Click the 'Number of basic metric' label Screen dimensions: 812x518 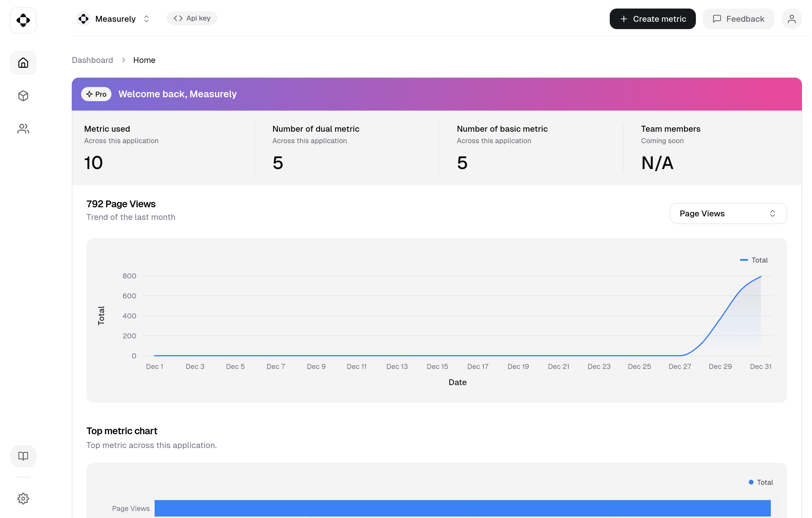(502, 129)
